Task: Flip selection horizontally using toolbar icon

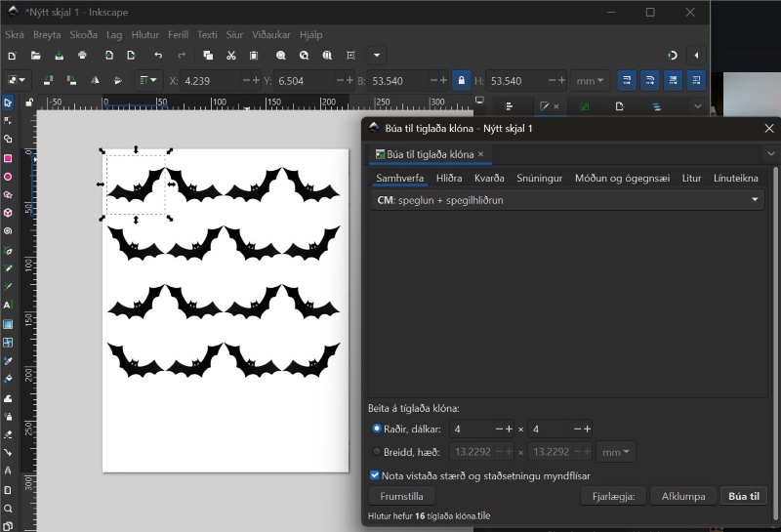Action: pyautogui.click(x=95, y=81)
